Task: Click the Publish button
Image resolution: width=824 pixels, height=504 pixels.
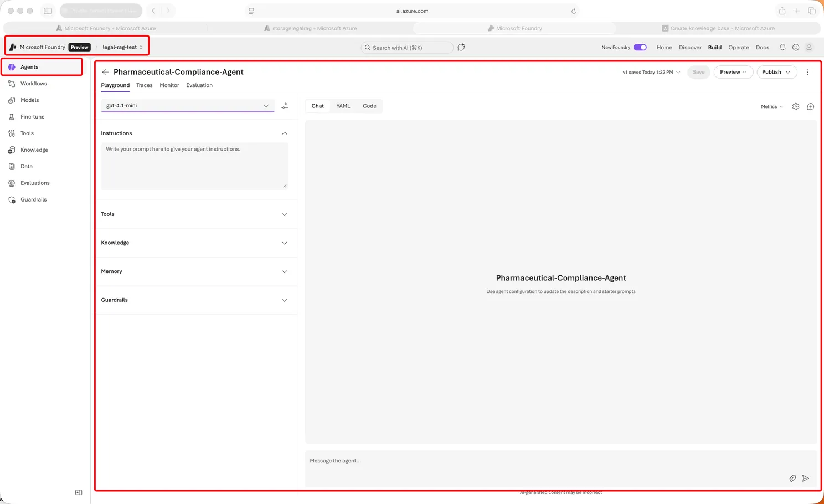Action: [777, 72]
